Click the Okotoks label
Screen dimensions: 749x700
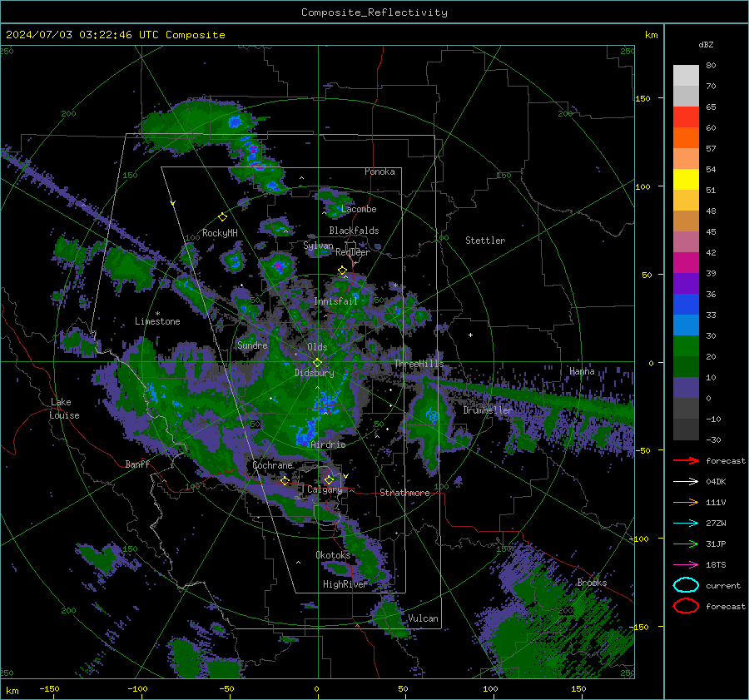tap(333, 555)
